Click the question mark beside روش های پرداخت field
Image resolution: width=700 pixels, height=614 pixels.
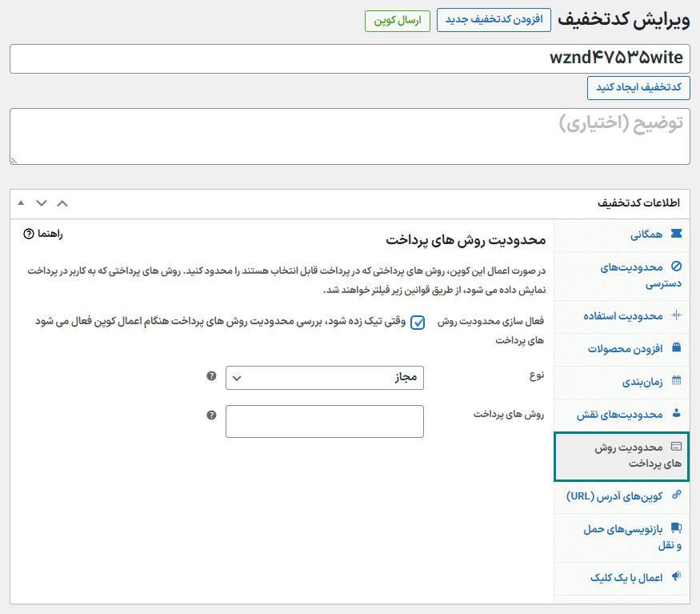[x=211, y=415]
